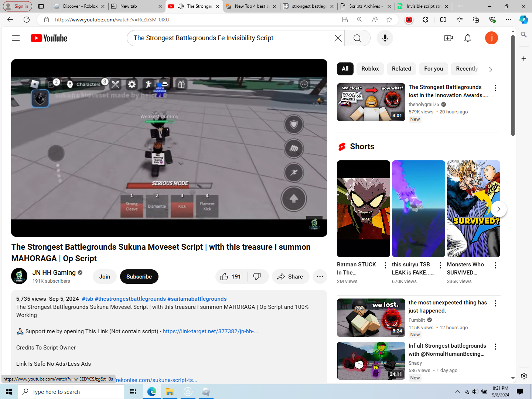Open the lost Innovation Awards video thumbnail
Viewport: 532px width, 399px height.
[x=371, y=102]
